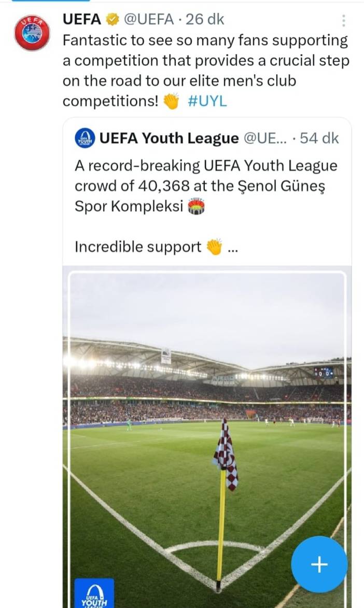
Task: Click the blue compose button with plus sign
Action: (x=319, y=564)
